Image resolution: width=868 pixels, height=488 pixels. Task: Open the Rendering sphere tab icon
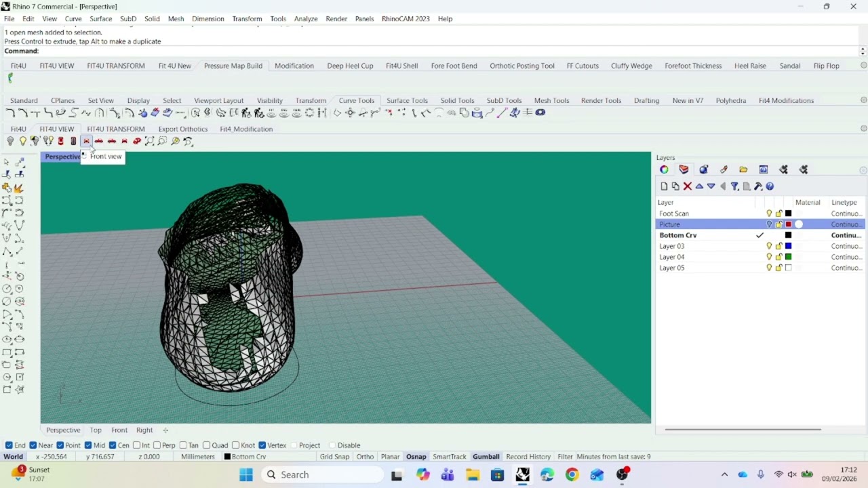pyautogui.click(x=703, y=169)
